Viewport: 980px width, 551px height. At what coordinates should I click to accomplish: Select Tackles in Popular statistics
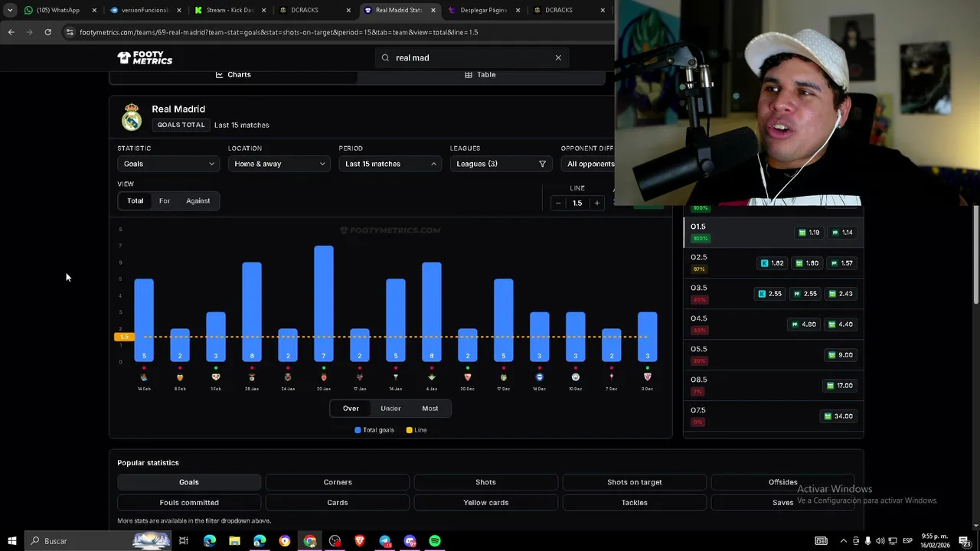(x=635, y=503)
